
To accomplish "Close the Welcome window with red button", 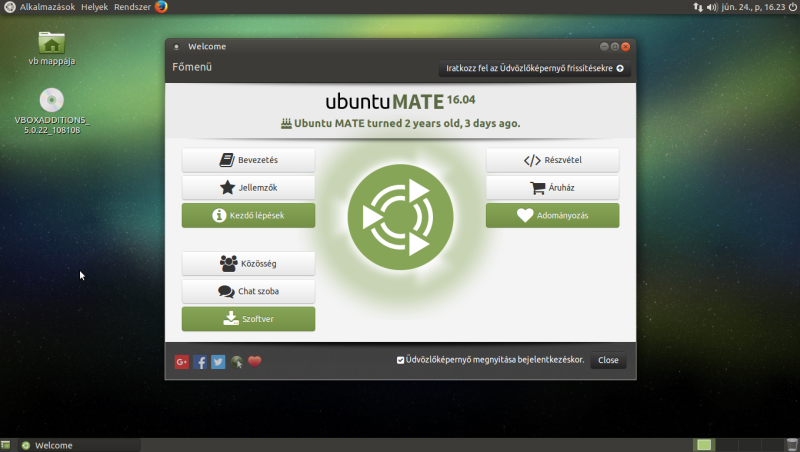I will [626, 46].
